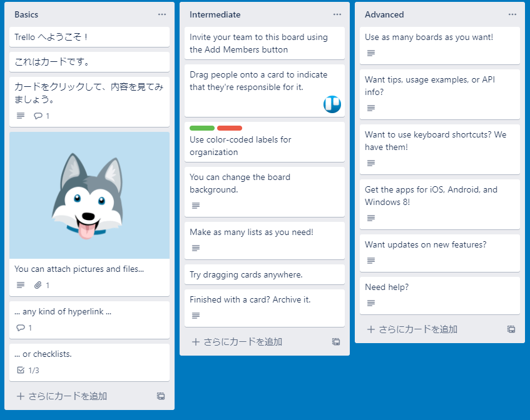Open the Try dragging cards anywhere card
Screen dimensions: 530x420
tap(264, 274)
